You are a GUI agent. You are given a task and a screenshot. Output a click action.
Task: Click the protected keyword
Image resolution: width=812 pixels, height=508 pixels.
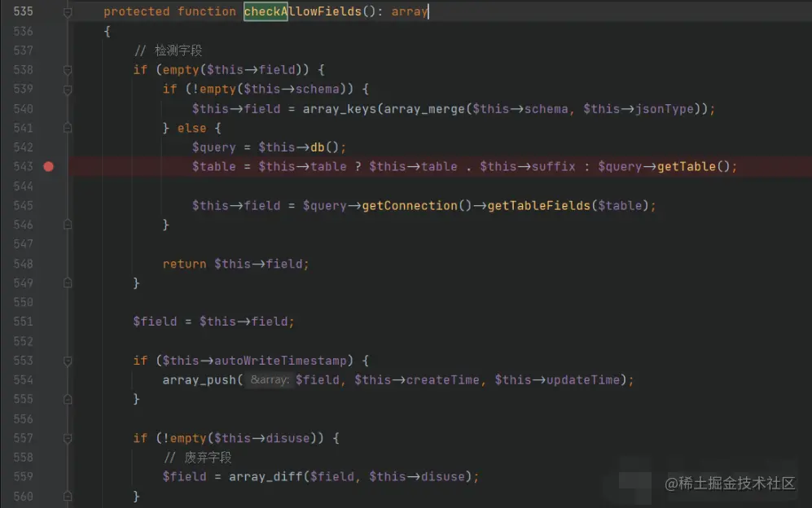tap(137, 11)
